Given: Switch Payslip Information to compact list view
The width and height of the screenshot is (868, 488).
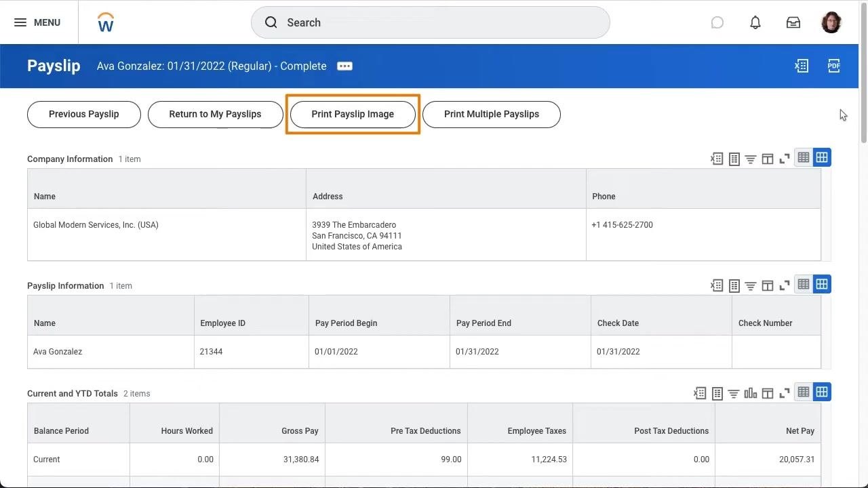Looking at the screenshot, I should pos(804,284).
